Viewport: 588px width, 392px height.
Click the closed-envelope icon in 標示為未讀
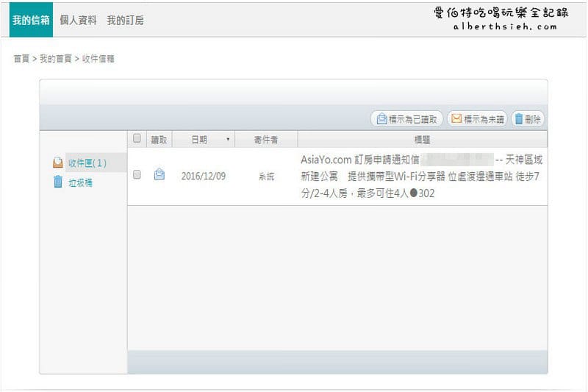coord(456,118)
